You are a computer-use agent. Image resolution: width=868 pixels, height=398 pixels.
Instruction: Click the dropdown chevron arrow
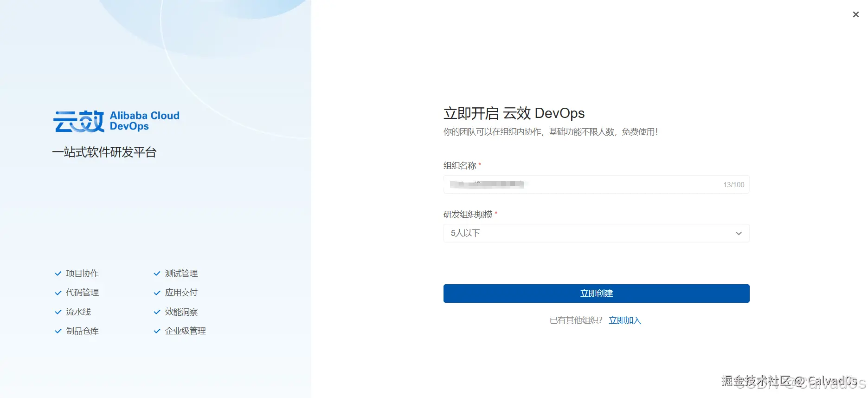(x=739, y=233)
